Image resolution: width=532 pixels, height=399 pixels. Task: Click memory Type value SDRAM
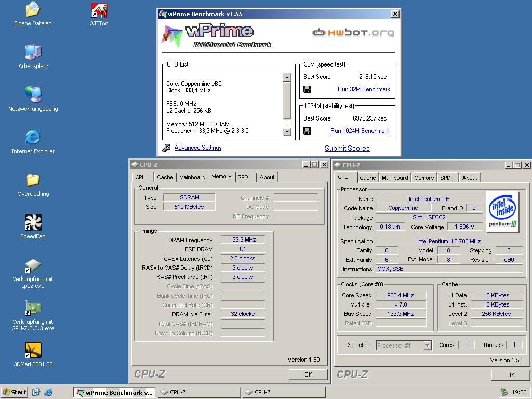click(x=189, y=197)
